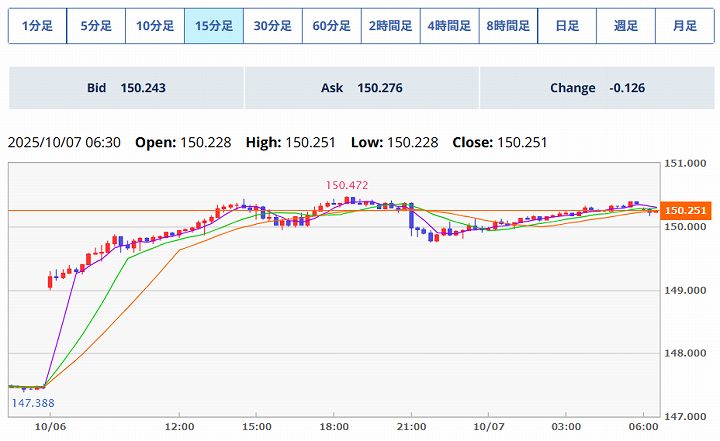Open the 10分足 timeframe tab
The image size is (720, 441).
pyautogui.click(x=155, y=26)
